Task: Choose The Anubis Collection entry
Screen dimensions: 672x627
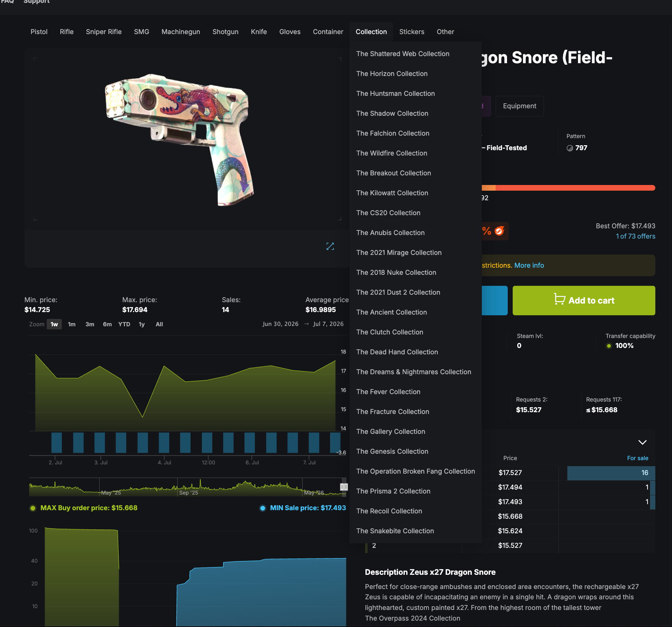Action: (390, 233)
